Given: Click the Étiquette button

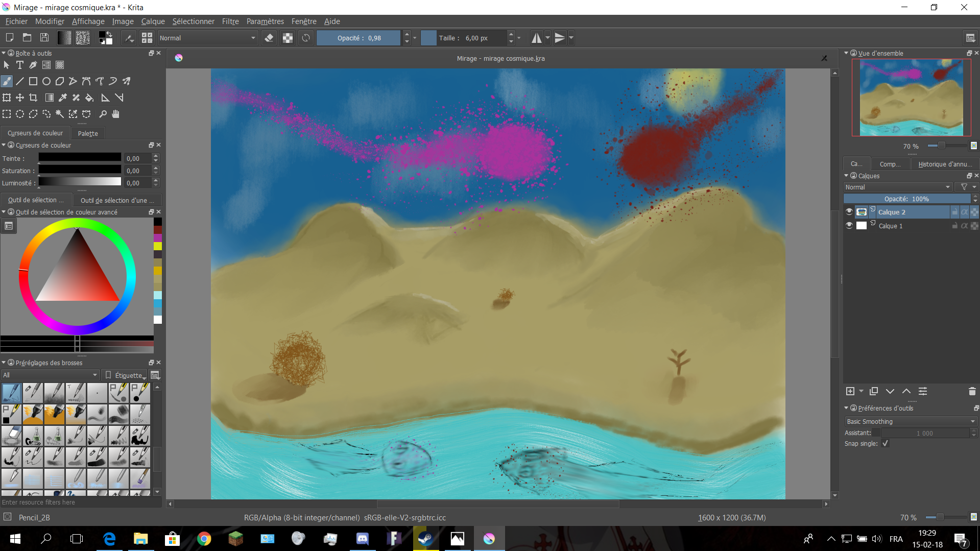Looking at the screenshot, I should [x=125, y=375].
